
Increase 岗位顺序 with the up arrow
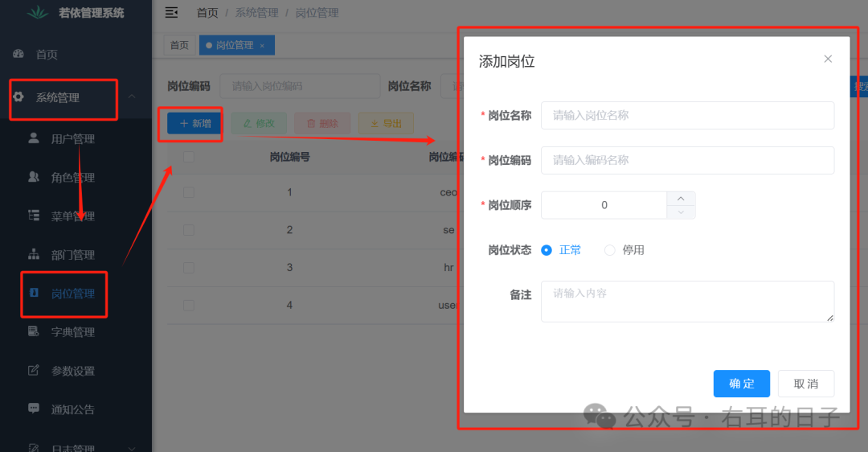point(681,198)
